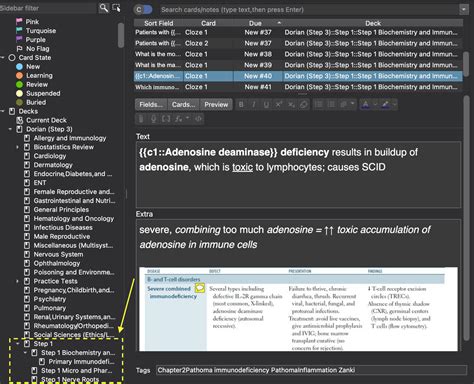Image resolution: width=474 pixels, height=384 pixels.
Task: Click the remove formatting eraser icon
Action: (x=303, y=105)
